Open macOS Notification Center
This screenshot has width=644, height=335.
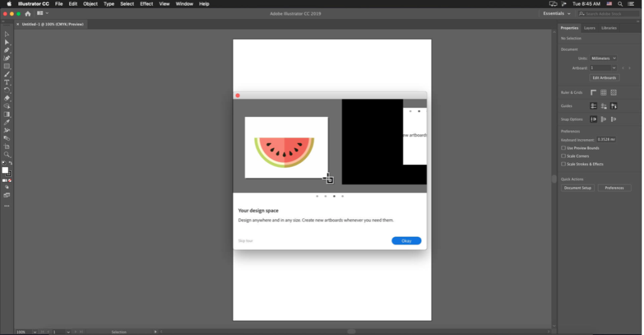tap(631, 4)
